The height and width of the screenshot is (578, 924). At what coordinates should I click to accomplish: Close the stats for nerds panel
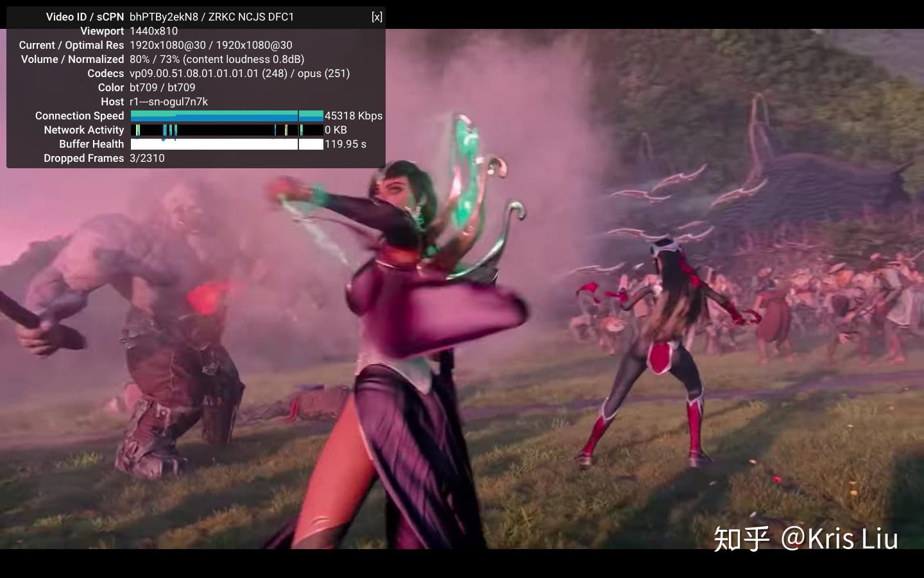point(377,17)
